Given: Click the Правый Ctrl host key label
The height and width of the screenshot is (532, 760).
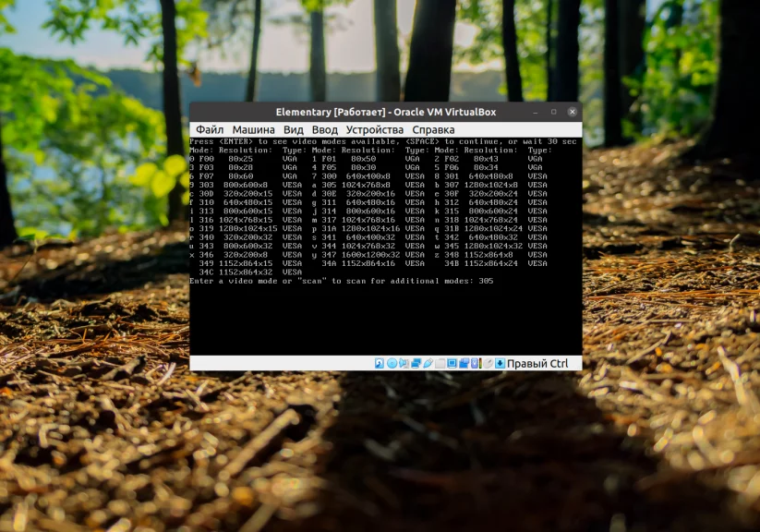Looking at the screenshot, I should tap(537, 363).
